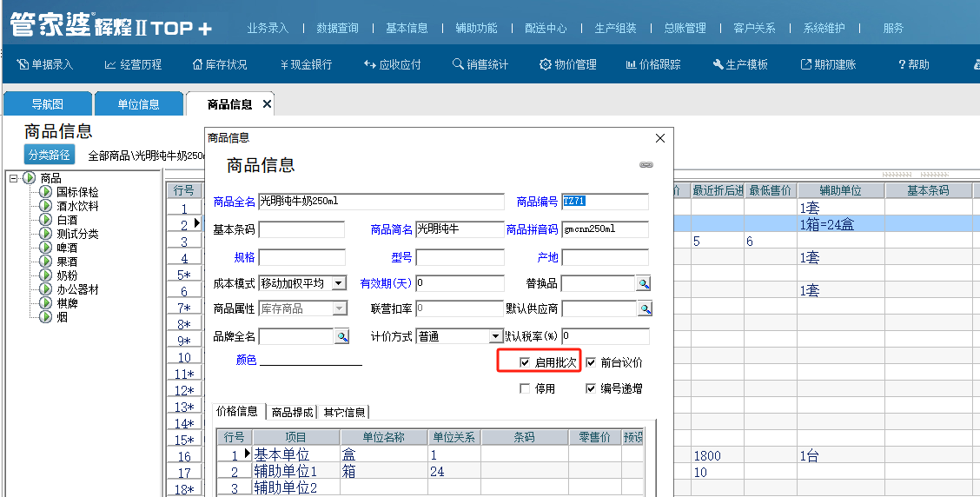Image resolution: width=980 pixels, height=497 pixels.
Task: Click the 规格 input field
Action: click(x=301, y=257)
